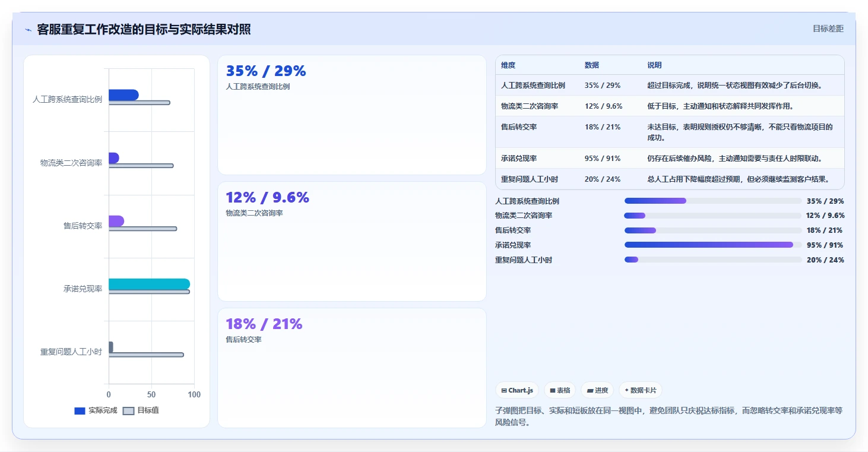Click the indigo actual bar for 物流类二次咨询率
Image resolution: width=868 pixels, height=452 pixels.
[x=114, y=158]
